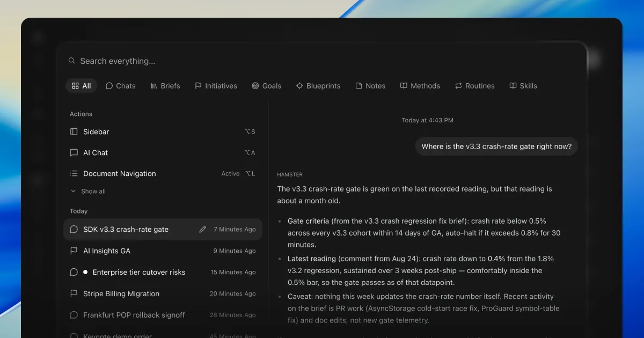The image size is (644, 338).
Task: Switch to the Blueprints tab
Action: click(x=318, y=86)
